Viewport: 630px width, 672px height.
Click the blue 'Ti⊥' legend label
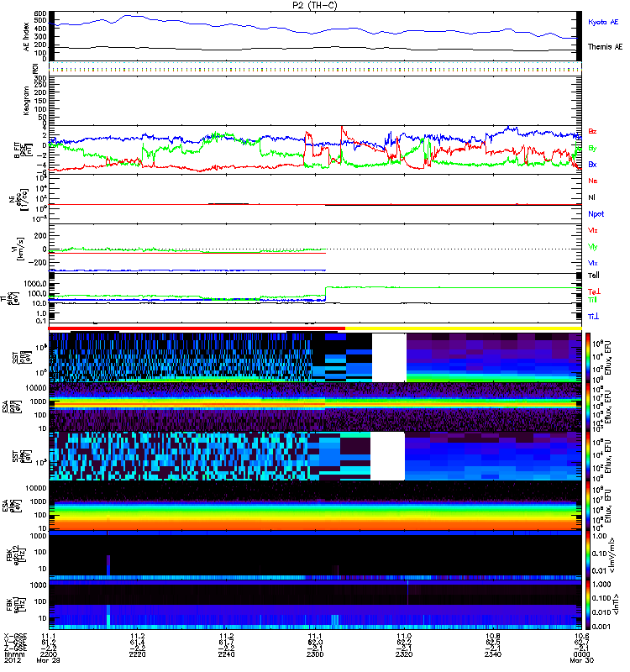[593, 317]
